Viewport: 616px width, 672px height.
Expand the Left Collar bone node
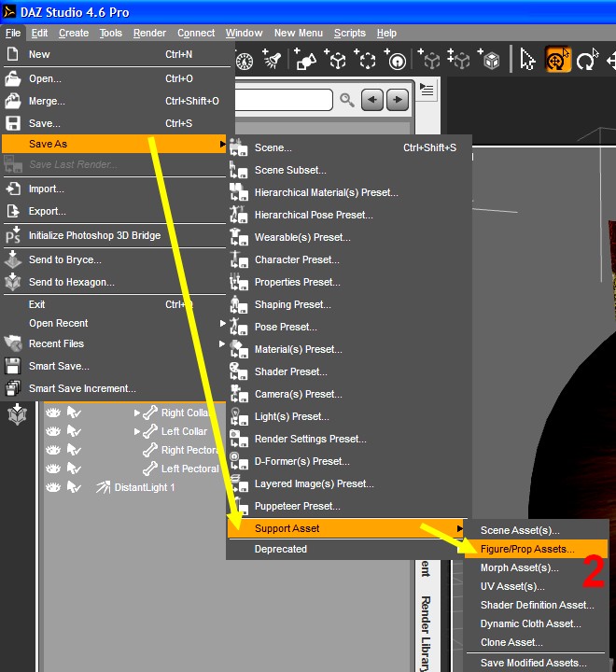point(137,431)
